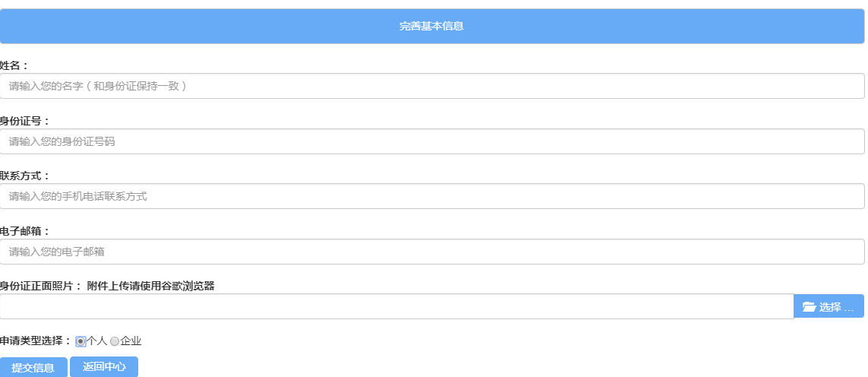Viewport: 868px width, 377px height.
Task: Click the 电子邮箱 email input box
Action: [x=432, y=252]
